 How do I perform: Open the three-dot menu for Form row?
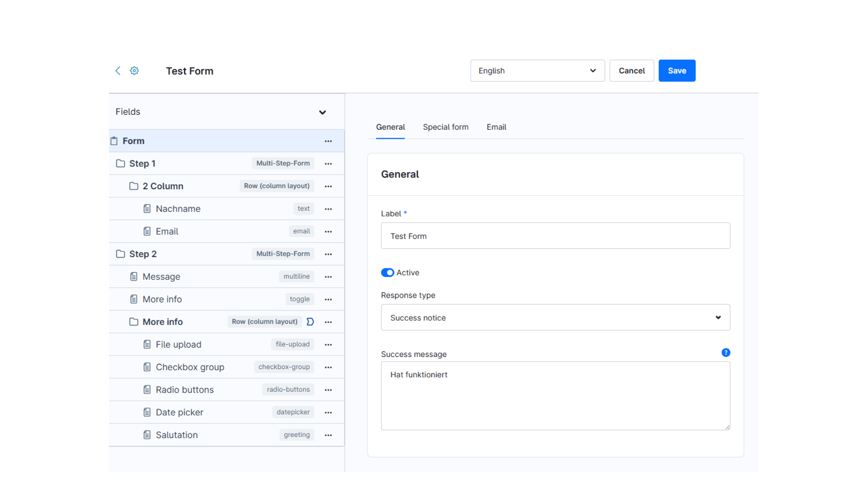pos(328,141)
